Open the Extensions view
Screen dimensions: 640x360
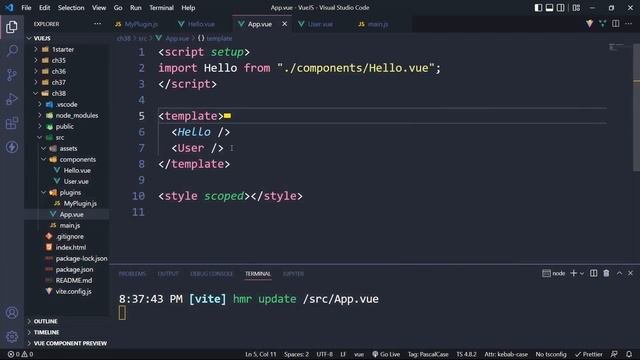(x=12, y=123)
